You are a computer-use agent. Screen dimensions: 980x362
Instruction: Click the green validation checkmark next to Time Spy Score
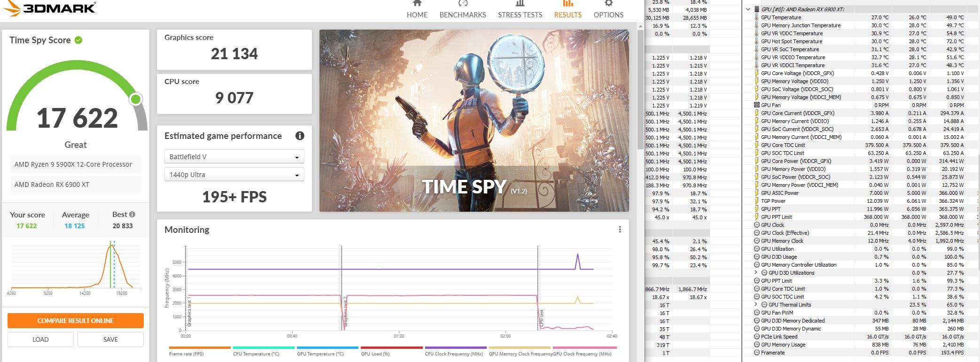click(x=78, y=40)
